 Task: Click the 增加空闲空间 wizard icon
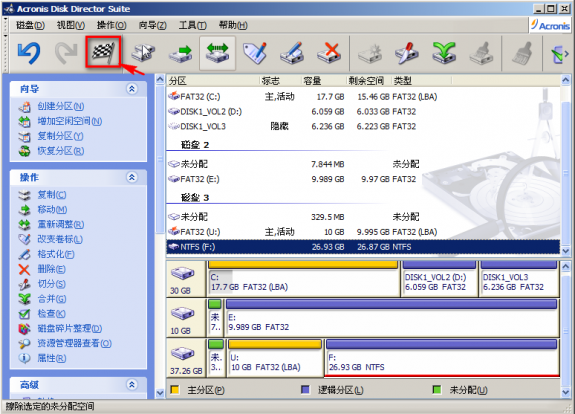coord(25,121)
